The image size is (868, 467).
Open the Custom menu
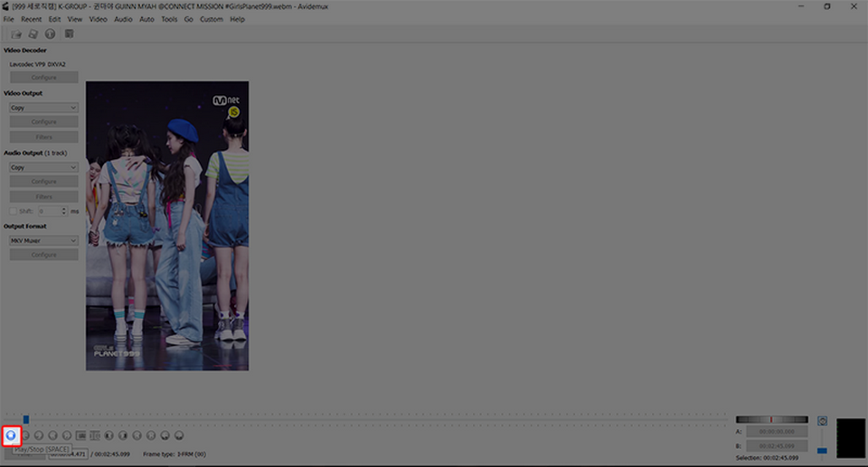[x=212, y=19]
